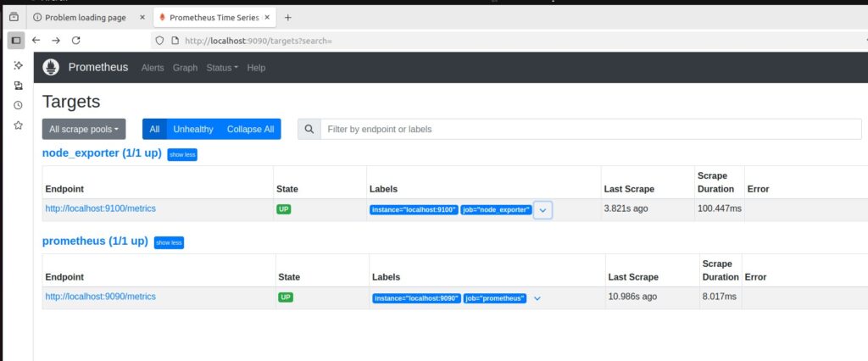Open the Alerts page in navbar
The image size is (868, 361).
click(x=153, y=68)
